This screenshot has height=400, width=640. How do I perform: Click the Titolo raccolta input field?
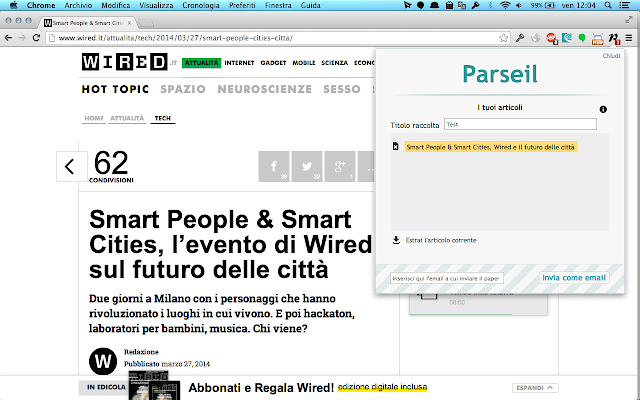coord(520,124)
